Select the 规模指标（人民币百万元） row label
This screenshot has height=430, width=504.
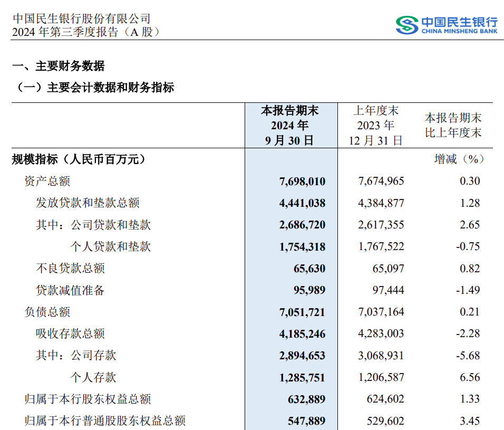point(79,159)
